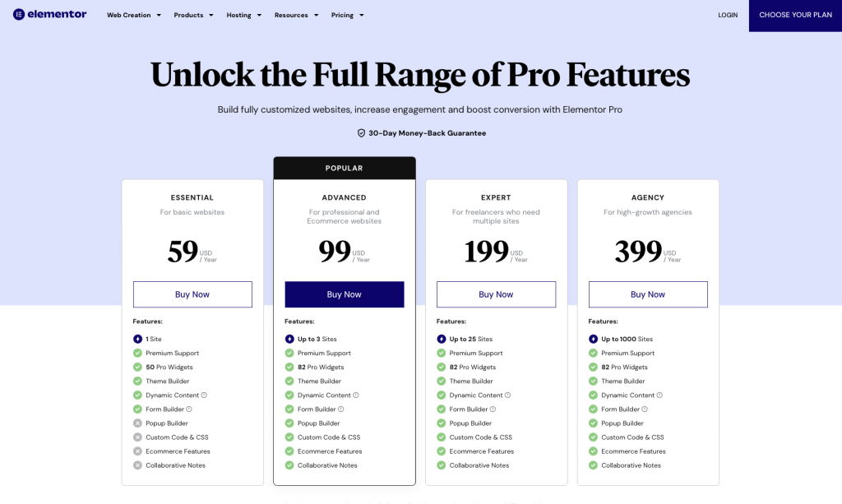Click the LOGIN link
Screen dimensions: 842x504
pos(728,15)
